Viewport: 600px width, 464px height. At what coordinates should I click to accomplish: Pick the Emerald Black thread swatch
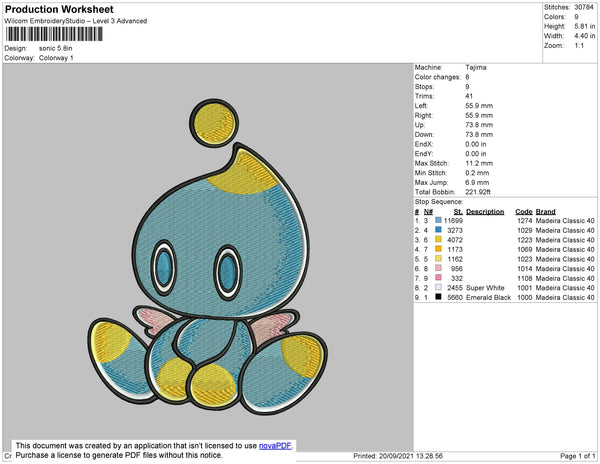pyautogui.click(x=438, y=297)
